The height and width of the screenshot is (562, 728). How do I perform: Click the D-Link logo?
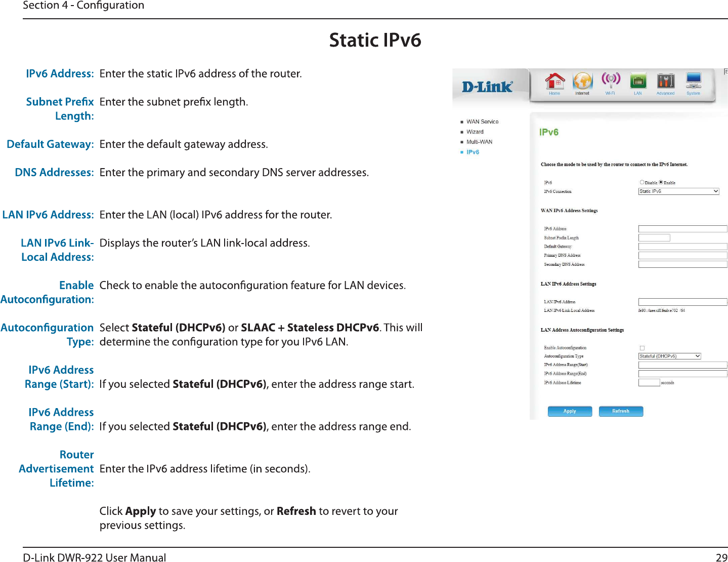click(487, 87)
